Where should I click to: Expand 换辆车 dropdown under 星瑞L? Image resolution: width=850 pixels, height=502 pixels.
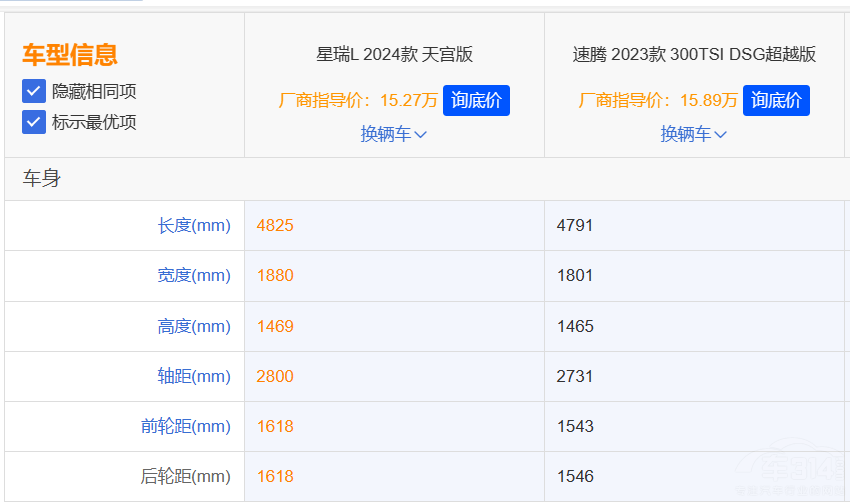[x=394, y=134]
